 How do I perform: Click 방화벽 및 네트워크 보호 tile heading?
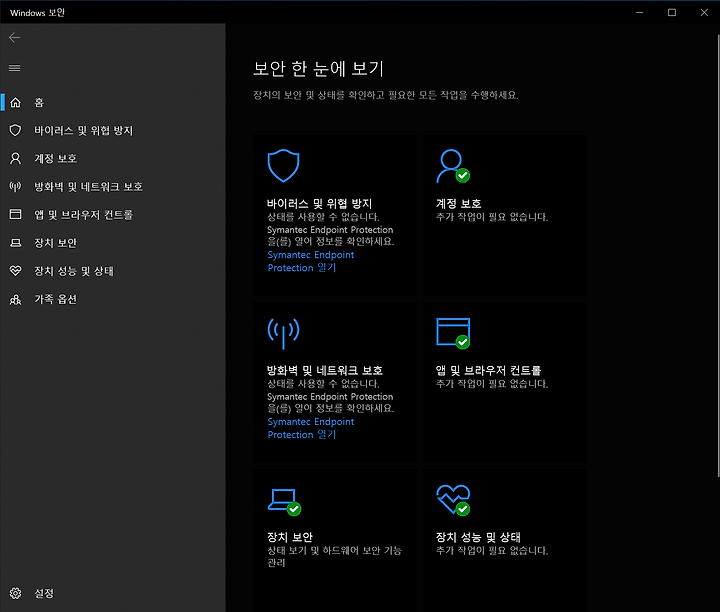(325, 370)
